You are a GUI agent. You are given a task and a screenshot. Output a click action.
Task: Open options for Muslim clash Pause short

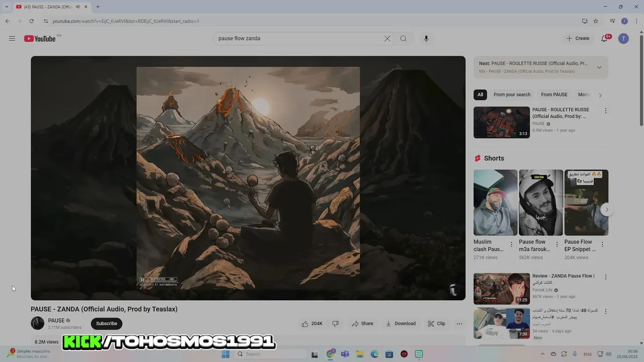[512, 245]
